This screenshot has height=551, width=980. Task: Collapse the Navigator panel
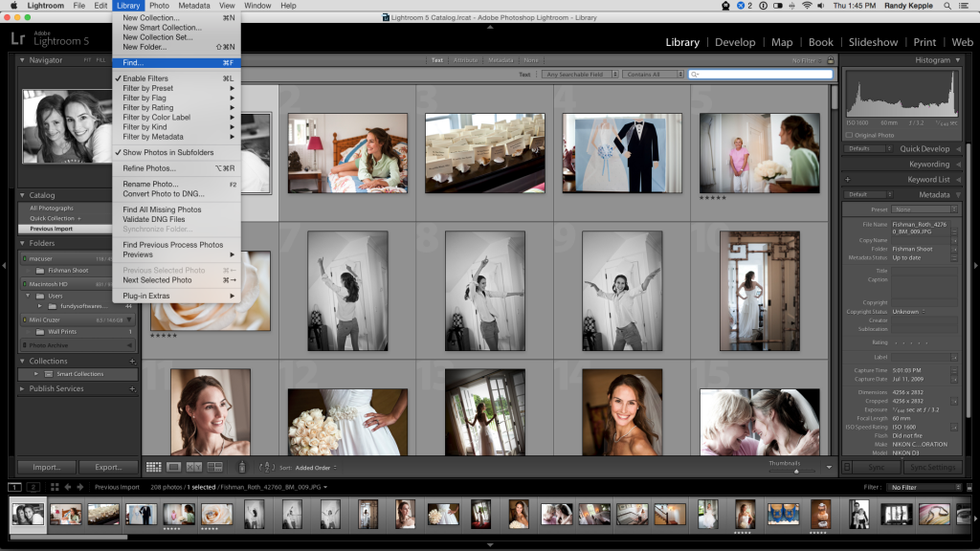[23, 60]
